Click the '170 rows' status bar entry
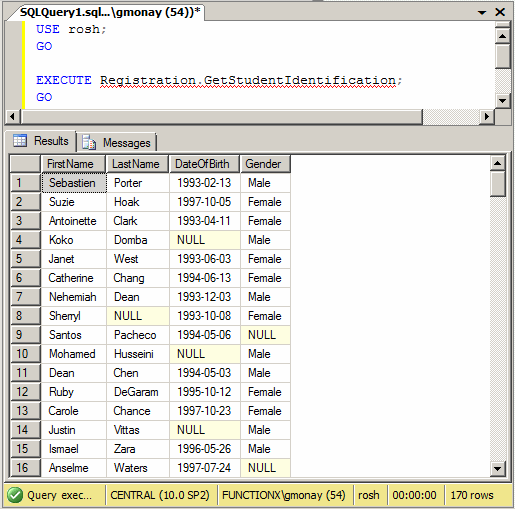The width and height of the screenshot is (515, 509). (x=472, y=495)
